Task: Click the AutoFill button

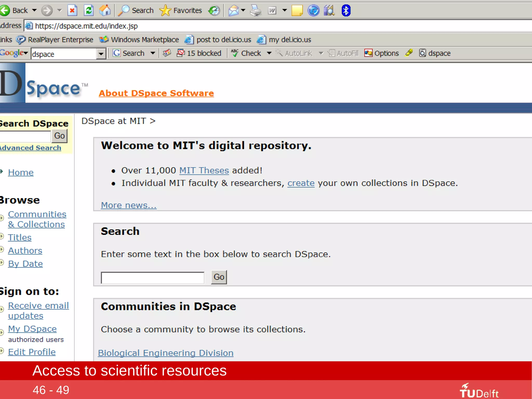Action: [343, 53]
